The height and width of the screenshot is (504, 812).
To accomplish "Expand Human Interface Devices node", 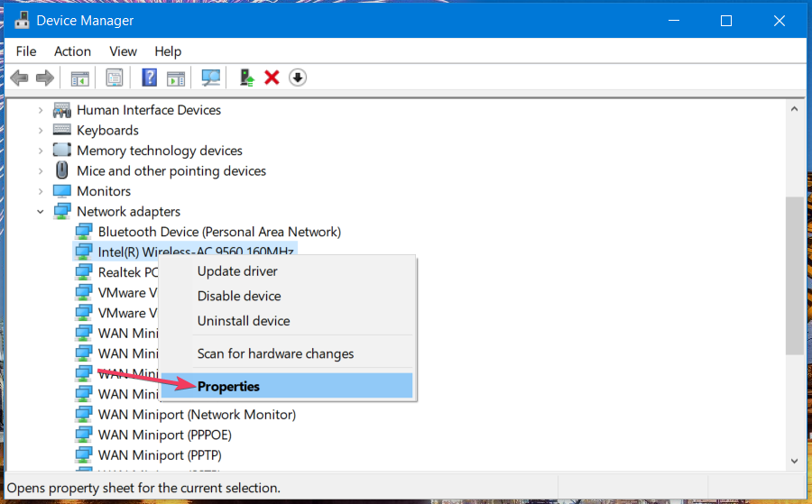I will tap(41, 110).
